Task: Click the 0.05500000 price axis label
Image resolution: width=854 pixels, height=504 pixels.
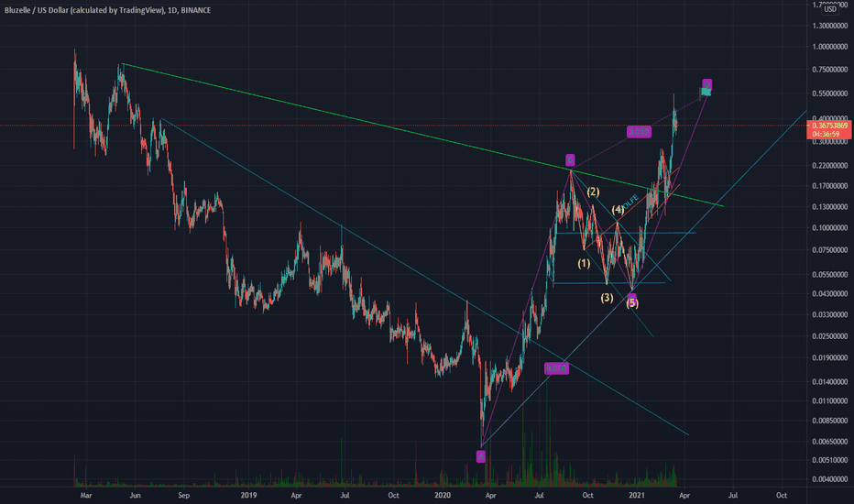Action: tap(830, 275)
